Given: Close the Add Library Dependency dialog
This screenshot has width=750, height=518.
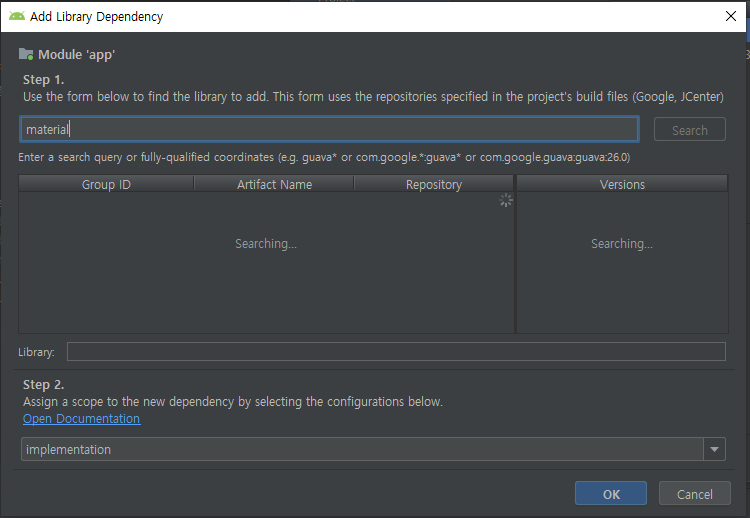Looking at the screenshot, I should pyautogui.click(x=730, y=16).
